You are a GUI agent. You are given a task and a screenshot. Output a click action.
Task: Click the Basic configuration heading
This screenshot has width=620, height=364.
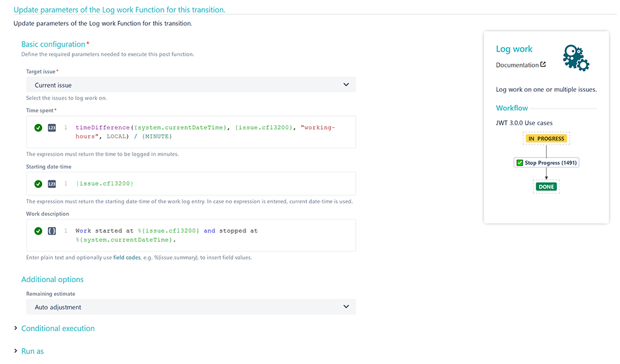(53, 44)
